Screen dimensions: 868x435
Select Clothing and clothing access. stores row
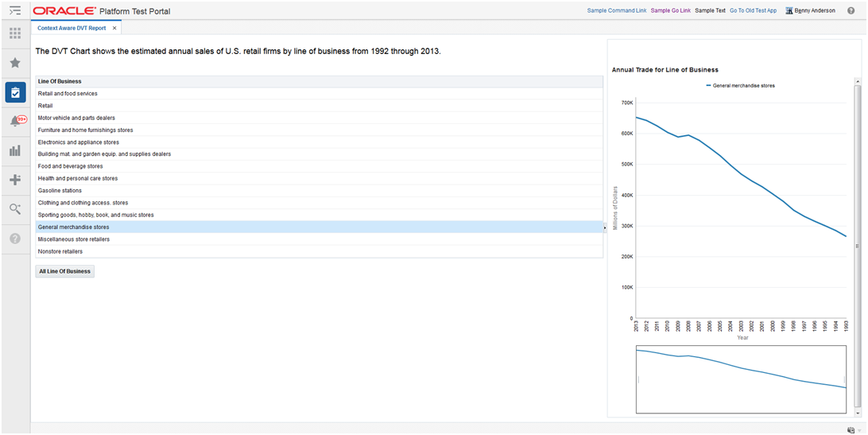coord(319,203)
